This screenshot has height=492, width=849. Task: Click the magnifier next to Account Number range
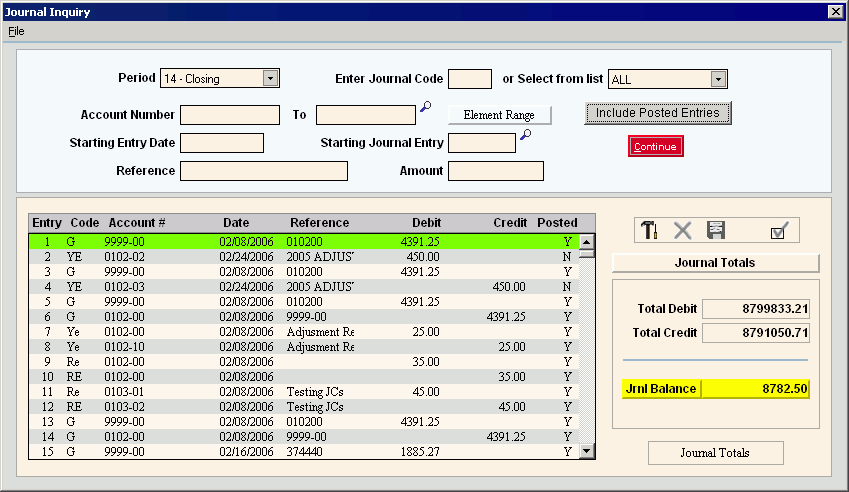(x=425, y=108)
